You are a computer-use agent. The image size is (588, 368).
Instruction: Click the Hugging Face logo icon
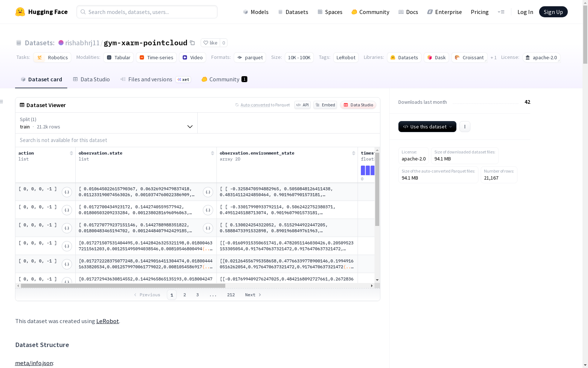click(20, 12)
